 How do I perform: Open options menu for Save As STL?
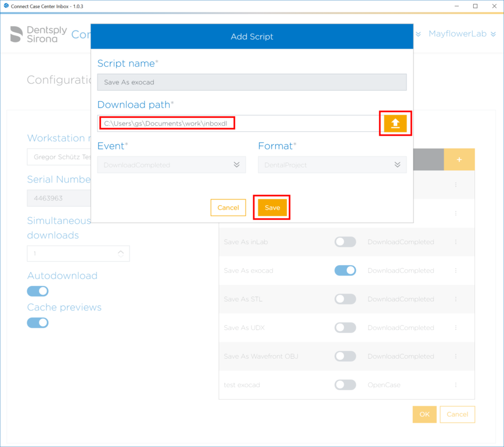[x=455, y=299]
